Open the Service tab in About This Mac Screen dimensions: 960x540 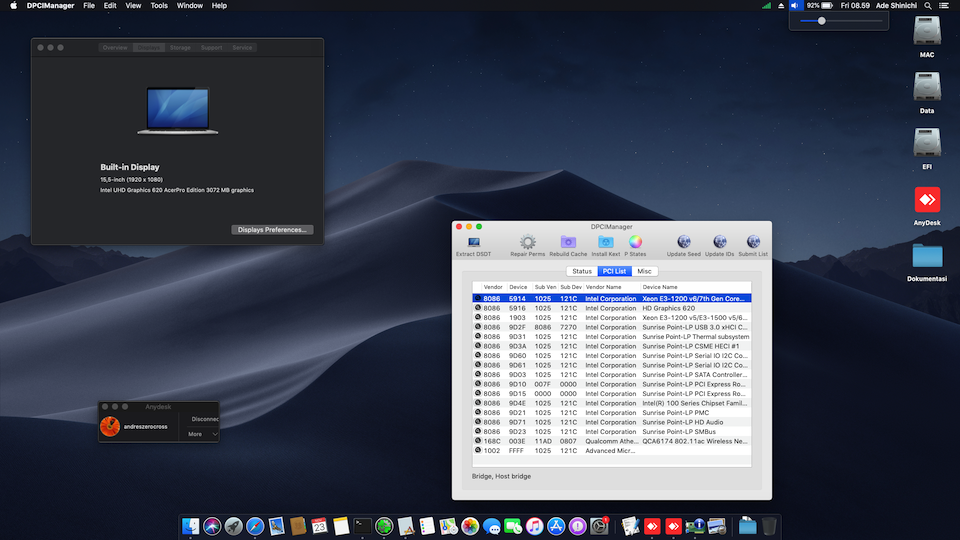click(242, 48)
